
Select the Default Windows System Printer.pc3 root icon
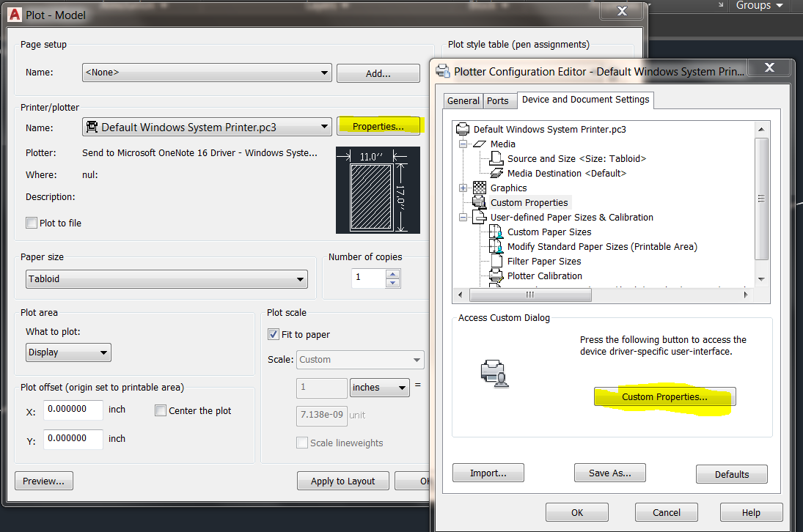(x=463, y=129)
